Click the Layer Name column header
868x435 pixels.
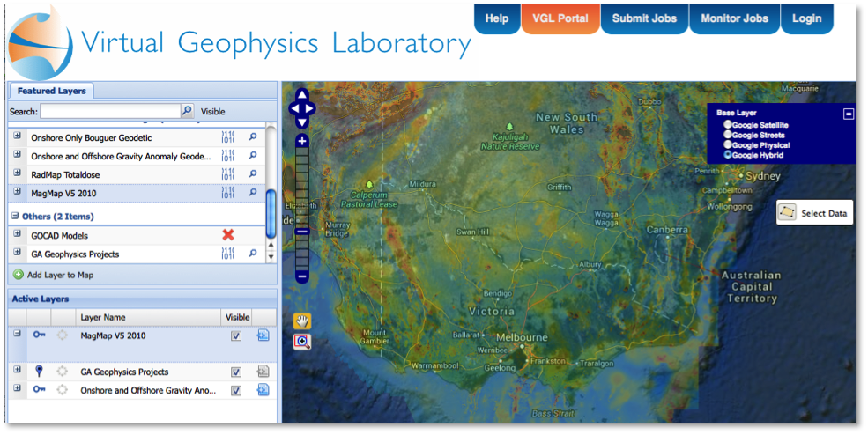click(148, 317)
